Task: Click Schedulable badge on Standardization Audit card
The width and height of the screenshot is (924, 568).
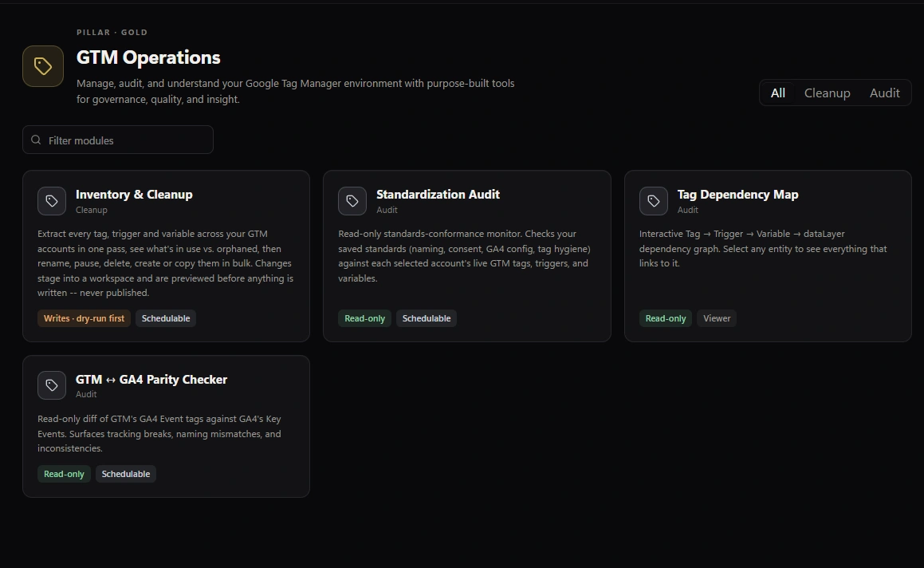Action: pos(426,318)
